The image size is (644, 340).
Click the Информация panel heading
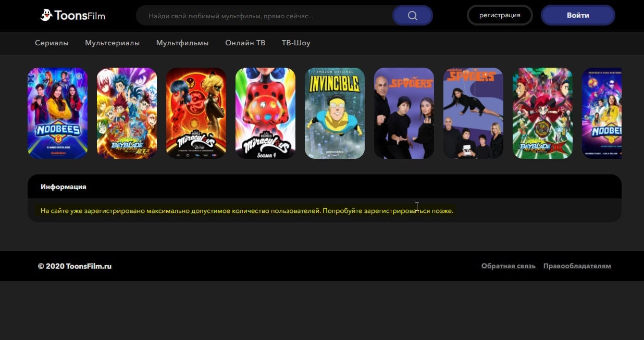pos(64,186)
